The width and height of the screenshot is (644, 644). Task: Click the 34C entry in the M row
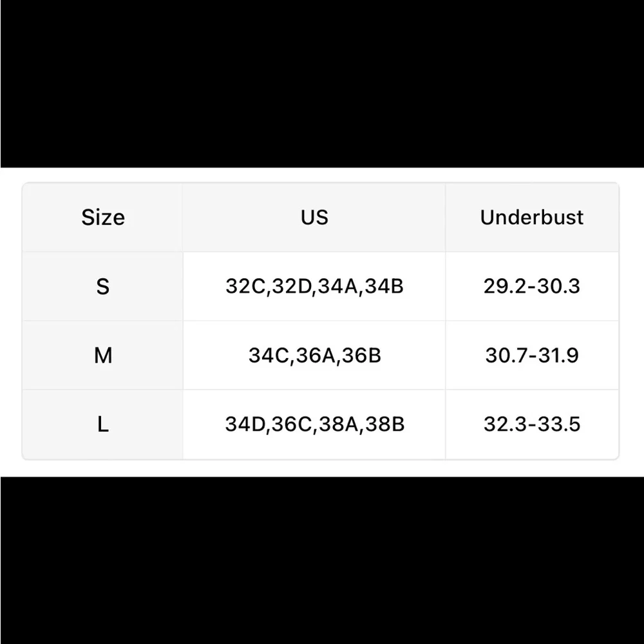coord(269,355)
